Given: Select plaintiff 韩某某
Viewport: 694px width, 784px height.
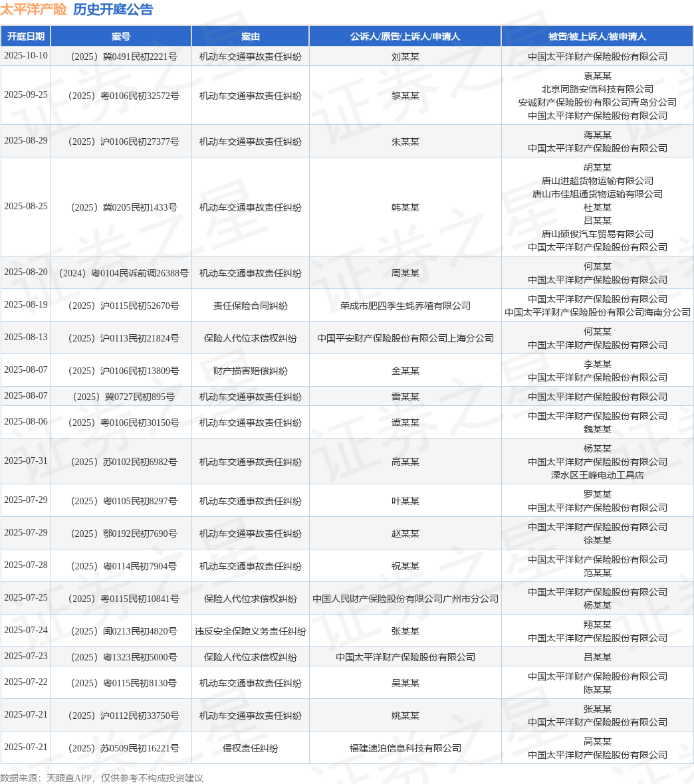Looking at the screenshot, I should [405, 207].
